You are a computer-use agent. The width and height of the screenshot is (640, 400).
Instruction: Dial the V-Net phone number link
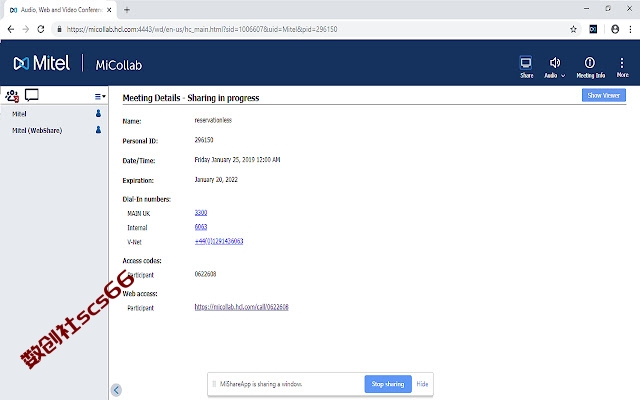click(x=219, y=241)
